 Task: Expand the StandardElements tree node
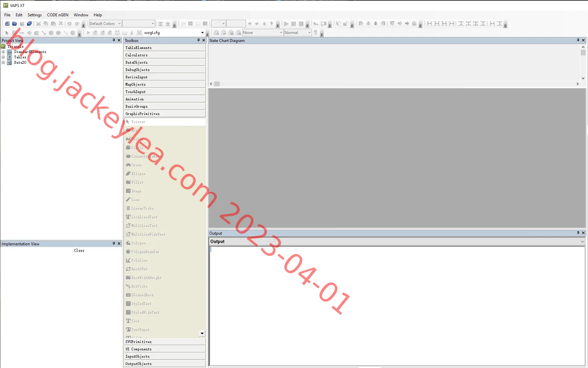coord(3,52)
